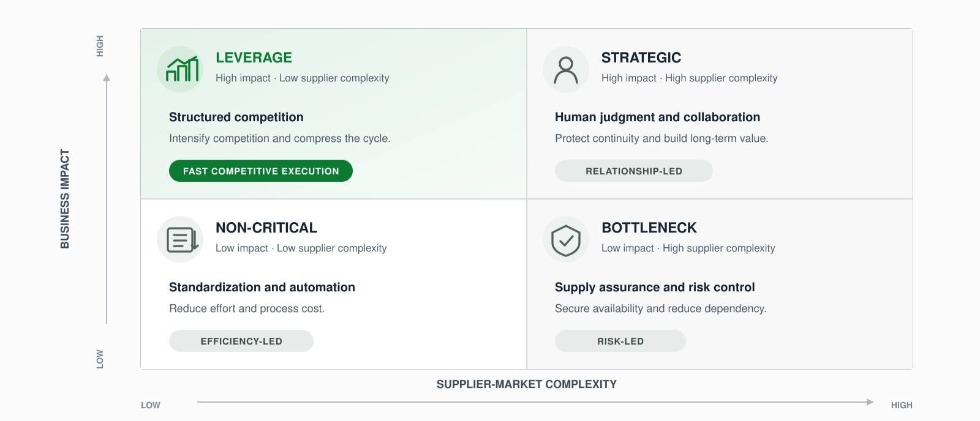The height and width of the screenshot is (421, 980).
Task: Click the Strategic person icon
Action: [x=566, y=69]
